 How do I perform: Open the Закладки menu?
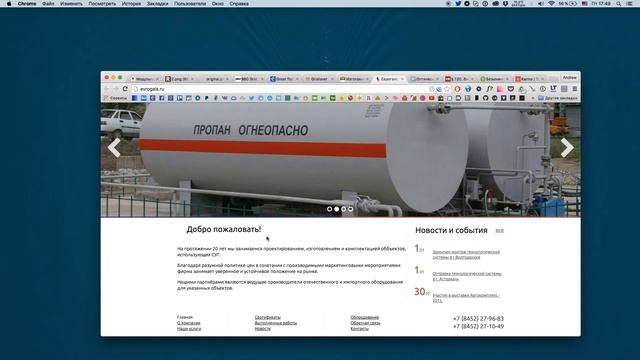(158, 4)
